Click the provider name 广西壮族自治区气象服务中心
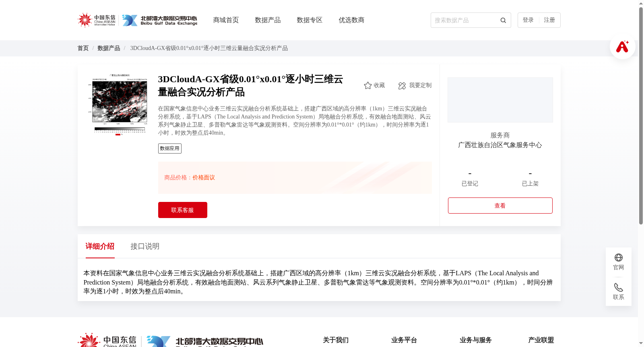Image resolution: width=644 pixels, height=347 pixels. pyautogui.click(x=500, y=145)
